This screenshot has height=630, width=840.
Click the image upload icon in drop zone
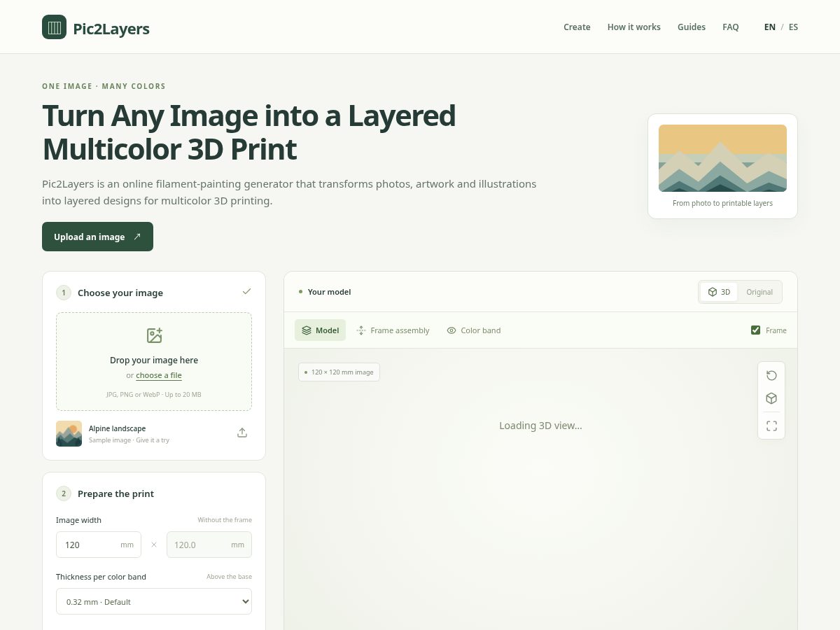pyautogui.click(x=154, y=335)
